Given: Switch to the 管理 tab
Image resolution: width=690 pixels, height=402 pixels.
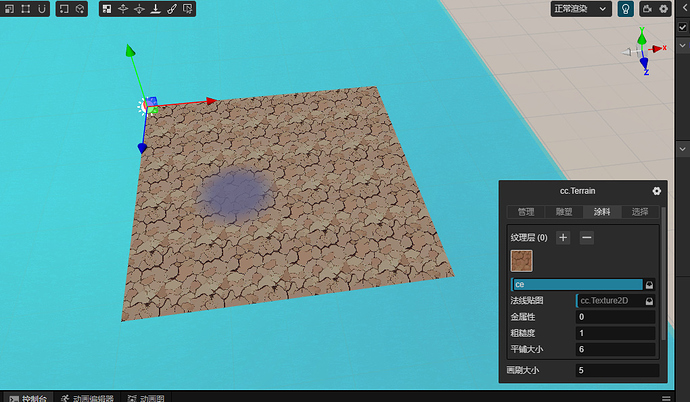Looking at the screenshot, I should [x=526, y=212].
